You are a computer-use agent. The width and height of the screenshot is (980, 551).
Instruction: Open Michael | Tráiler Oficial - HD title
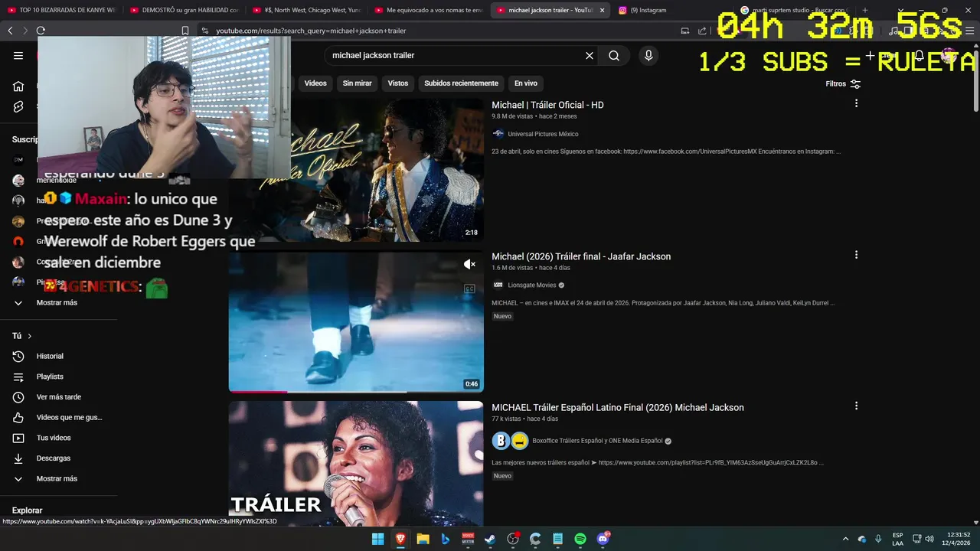pos(547,105)
